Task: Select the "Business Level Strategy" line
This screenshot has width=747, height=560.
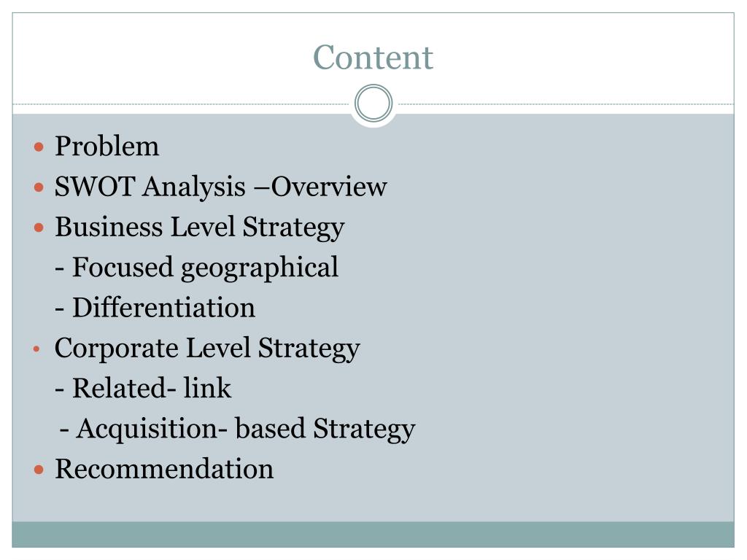Action: [199, 227]
